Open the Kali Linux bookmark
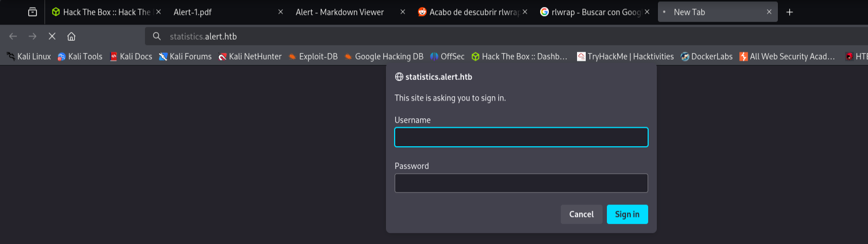Screen dimensions: 868x244 pos(29,57)
